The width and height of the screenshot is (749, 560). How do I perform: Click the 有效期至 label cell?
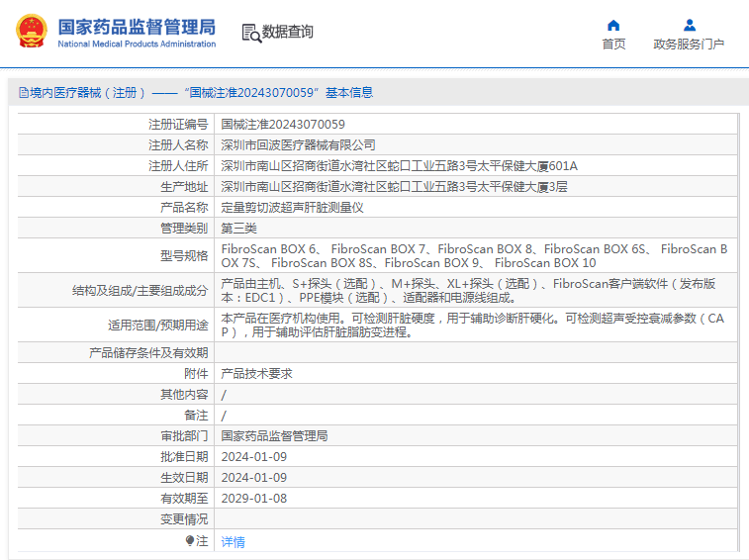coord(116,499)
